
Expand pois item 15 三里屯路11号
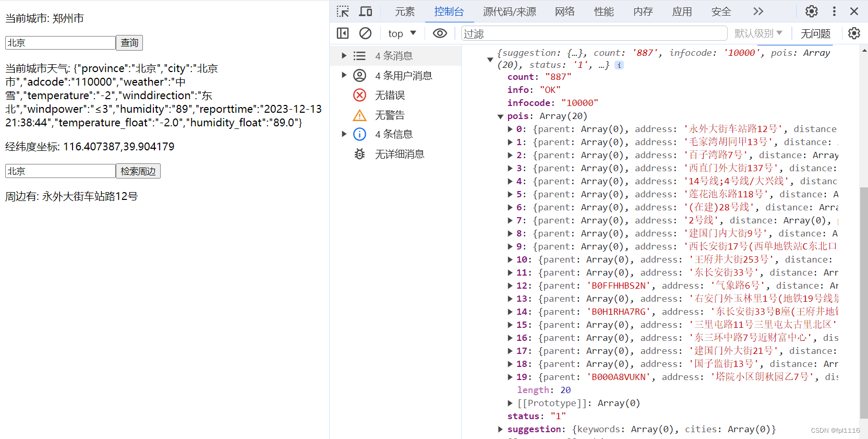point(510,325)
